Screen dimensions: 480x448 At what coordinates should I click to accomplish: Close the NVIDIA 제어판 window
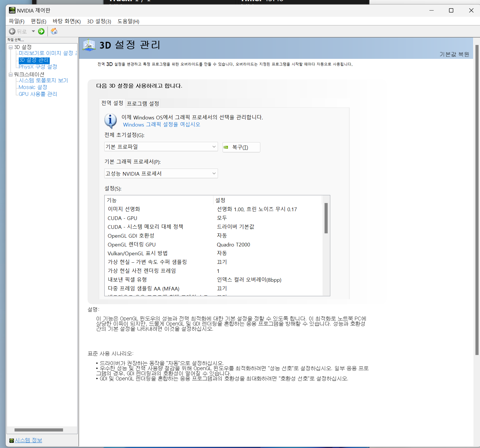tap(471, 11)
